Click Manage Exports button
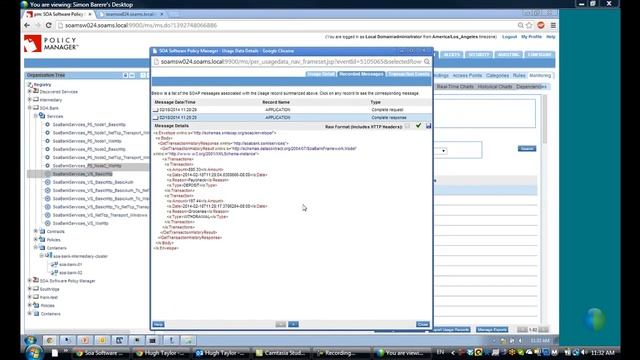Viewport: 640px width, 360px height. pyautogui.click(x=492, y=329)
